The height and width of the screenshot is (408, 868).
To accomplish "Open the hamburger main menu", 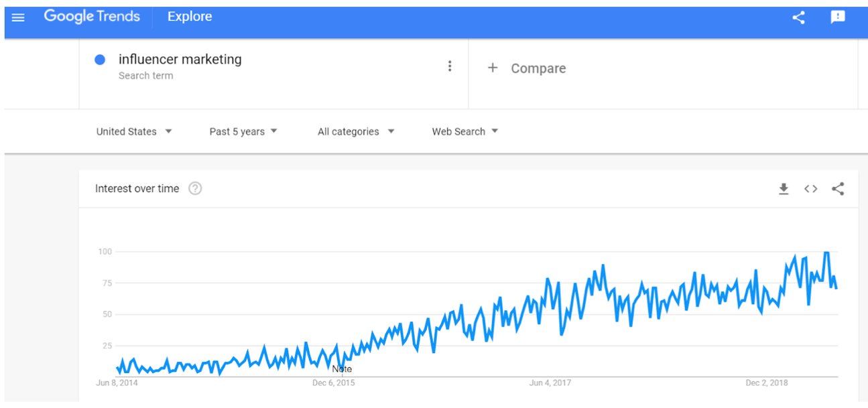I will click(18, 17).
